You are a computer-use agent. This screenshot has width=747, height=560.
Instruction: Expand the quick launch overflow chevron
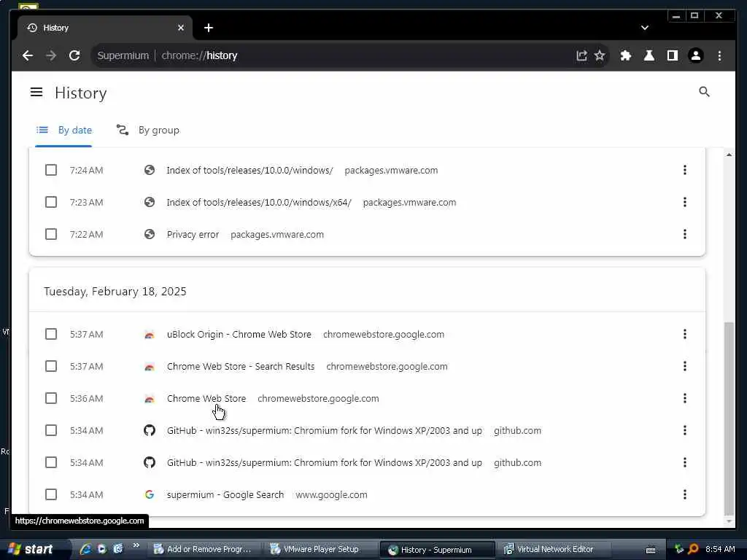(x=136, y=545)
